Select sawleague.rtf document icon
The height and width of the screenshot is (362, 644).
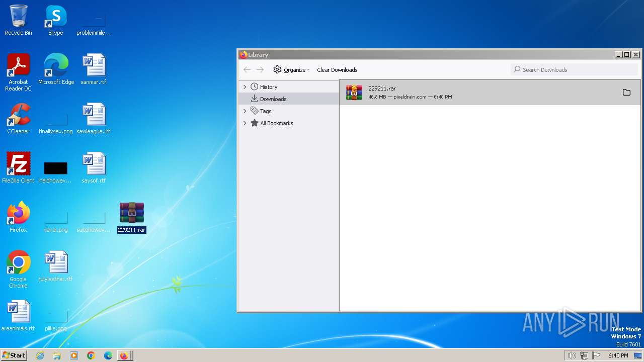pos(94,118)
